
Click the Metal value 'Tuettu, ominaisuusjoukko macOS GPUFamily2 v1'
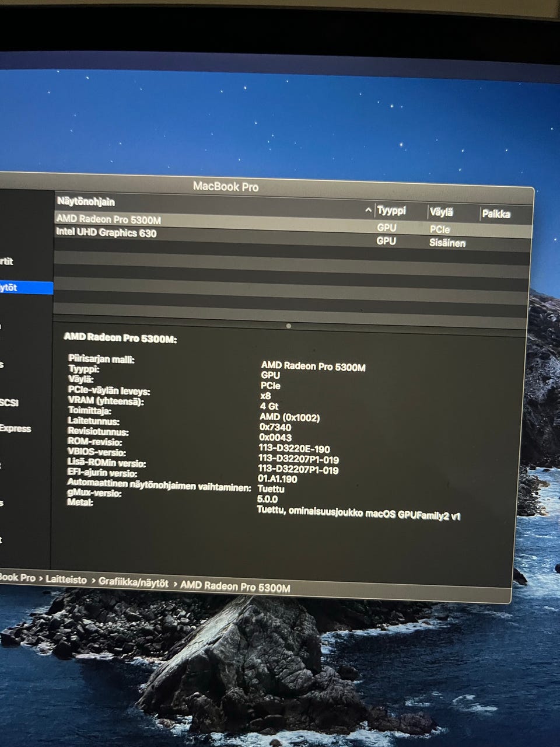point(359,512)
